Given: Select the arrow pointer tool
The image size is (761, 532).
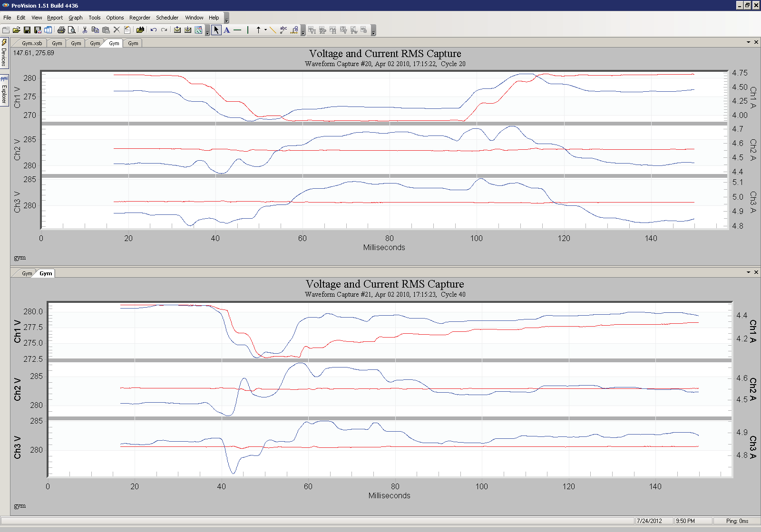Looking at the screenshot, I should click(216, 29).
